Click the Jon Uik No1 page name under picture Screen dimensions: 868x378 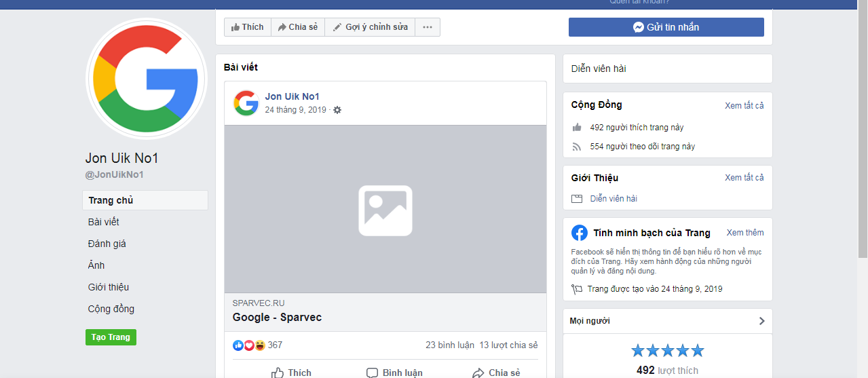(x=121, y=158)
